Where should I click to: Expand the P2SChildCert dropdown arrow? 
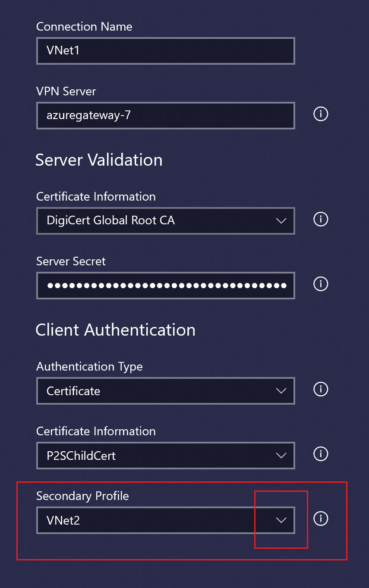pyautogui.click(x=281, y=456)
